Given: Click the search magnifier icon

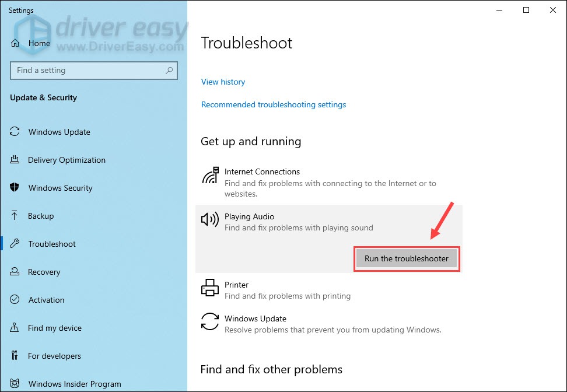Looking at the screenshot, I should pos(169,71).
